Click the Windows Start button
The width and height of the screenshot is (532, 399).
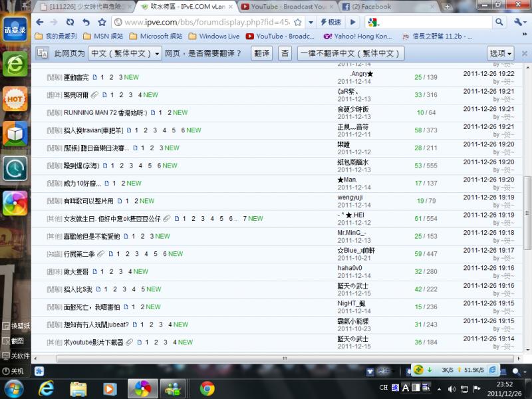(13, 388)
